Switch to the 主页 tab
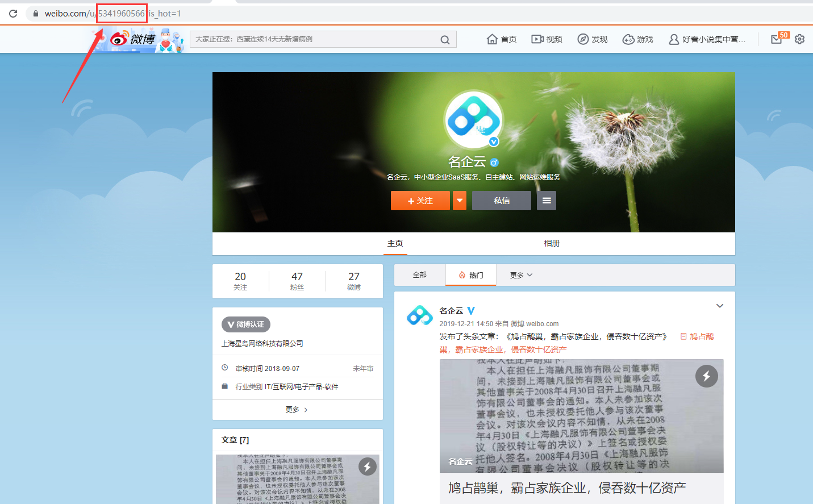Image resolution: width=813 pixels, height=504 pixels. [395, 243]
